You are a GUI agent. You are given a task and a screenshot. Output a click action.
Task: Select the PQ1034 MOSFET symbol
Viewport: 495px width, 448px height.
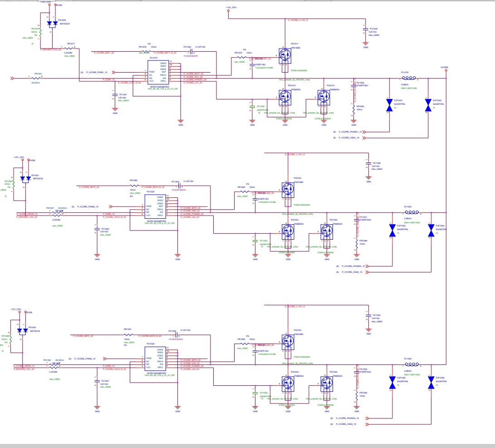coord(327,384)
